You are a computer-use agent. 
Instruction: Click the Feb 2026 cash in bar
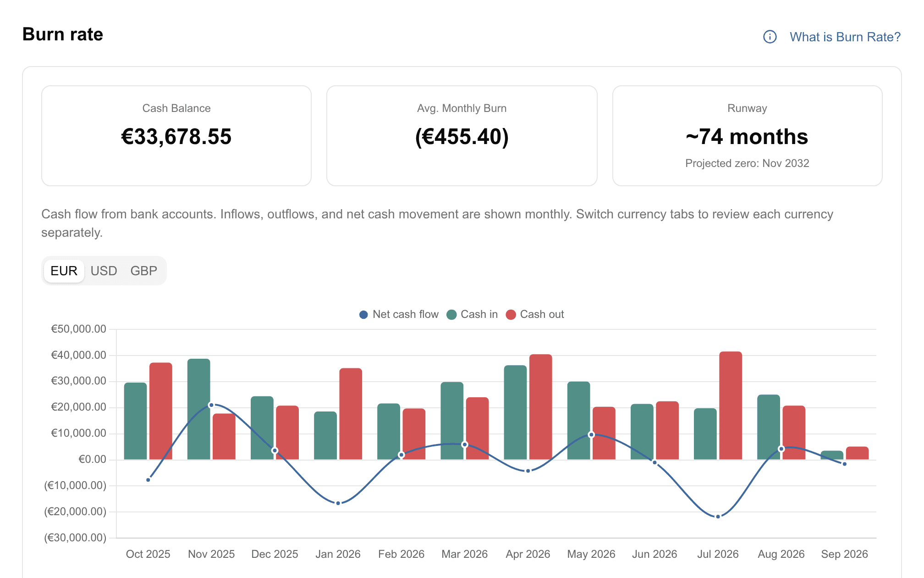coord(389,431)
